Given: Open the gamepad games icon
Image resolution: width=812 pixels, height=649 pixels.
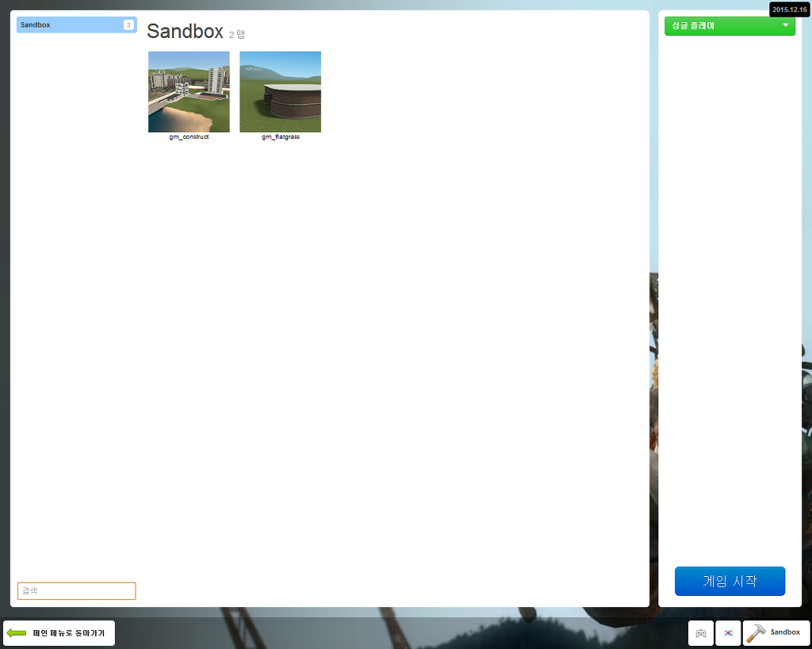Looking at the screenshot, I should click(x=701, y=633).
